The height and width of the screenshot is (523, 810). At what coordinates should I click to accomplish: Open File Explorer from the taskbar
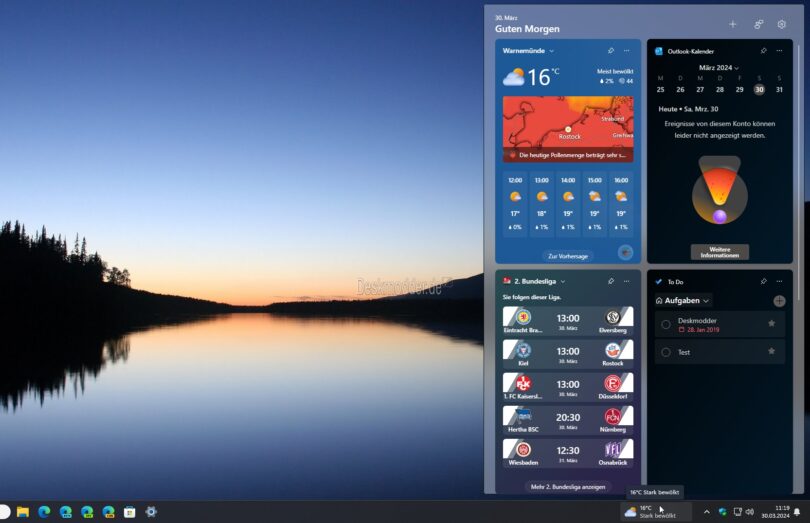pos(22,511)
